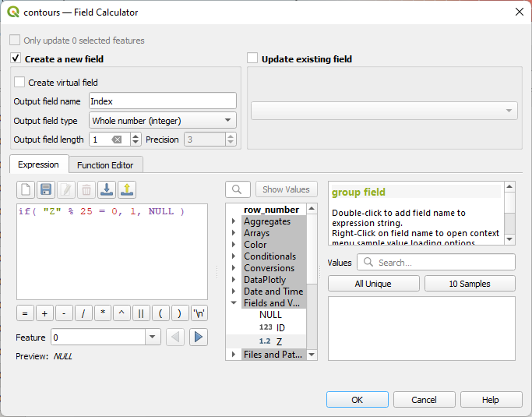Tick the Create virtual field checkbox

(19, 82)
